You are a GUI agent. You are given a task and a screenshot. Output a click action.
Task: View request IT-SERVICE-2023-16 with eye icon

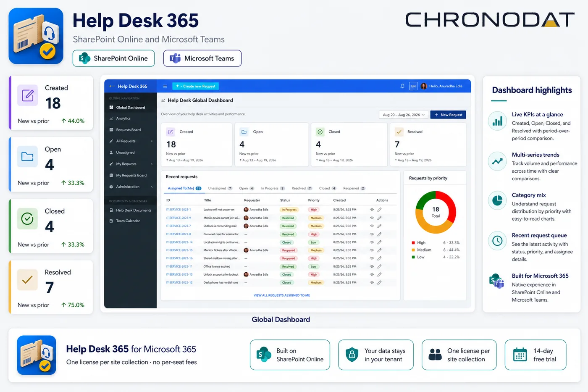[x=372, y=258]
